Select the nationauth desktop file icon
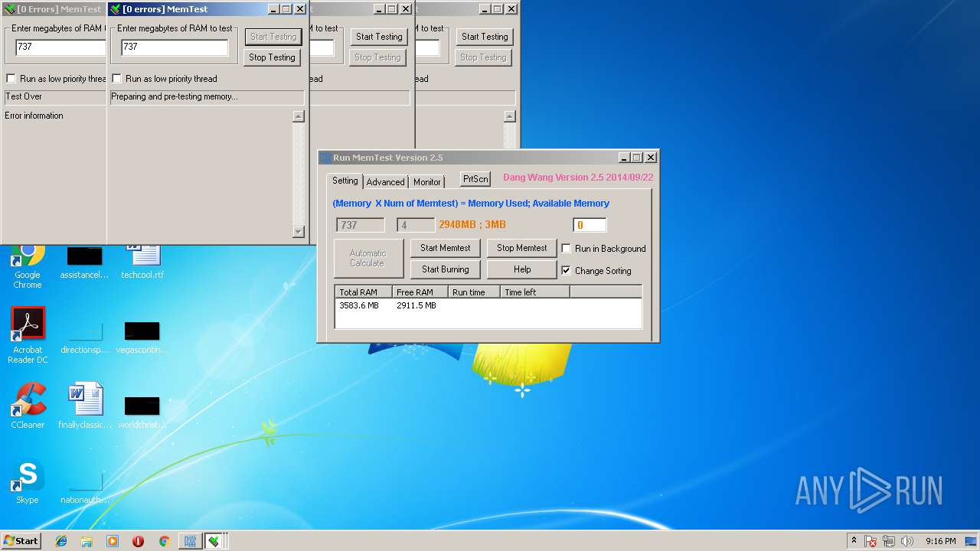 pyautogui.click(x=85, y=487)
